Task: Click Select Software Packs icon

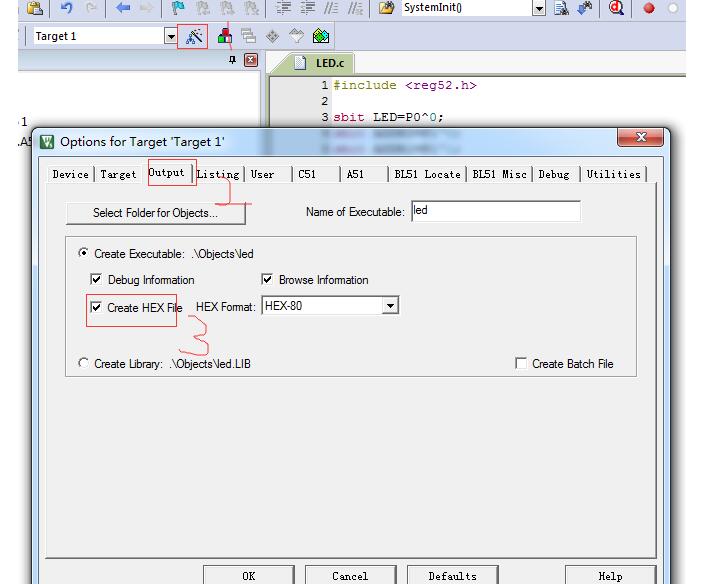Action: pos(297,36)
